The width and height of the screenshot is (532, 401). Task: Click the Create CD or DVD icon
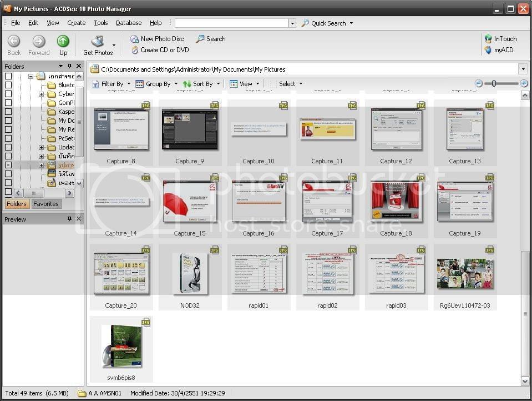(x=135, y=50)
